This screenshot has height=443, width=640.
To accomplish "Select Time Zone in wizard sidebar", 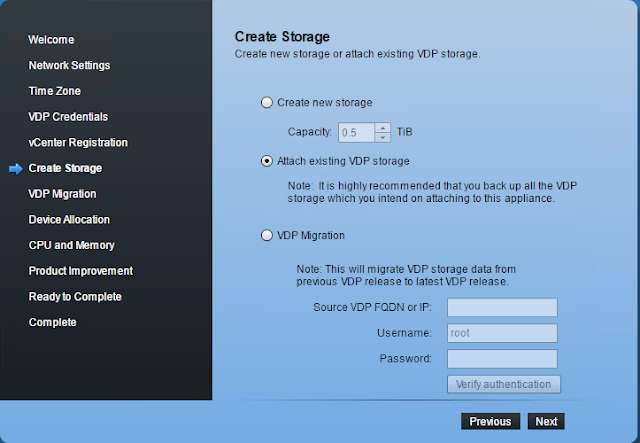I will point(54,91).
